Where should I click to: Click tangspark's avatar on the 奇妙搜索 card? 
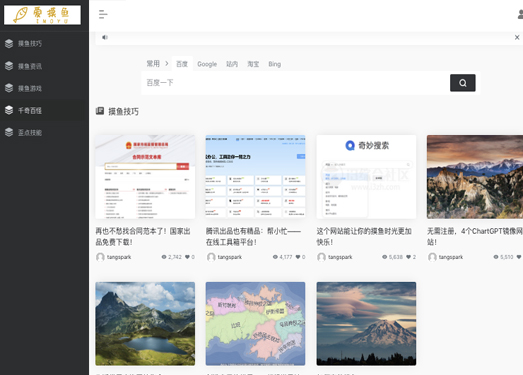click(x=322, y=257)
